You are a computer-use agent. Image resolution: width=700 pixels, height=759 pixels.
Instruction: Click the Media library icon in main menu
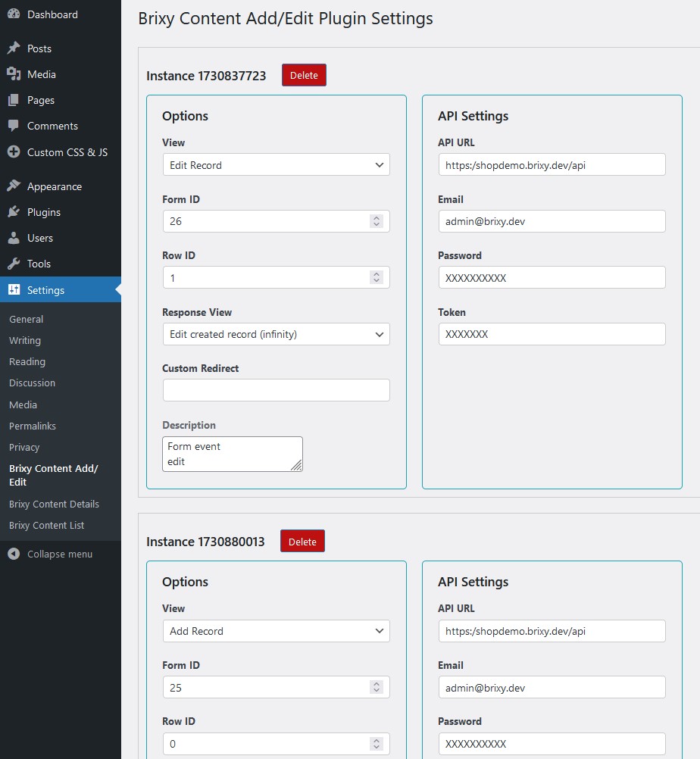click(x=14, y=74)
